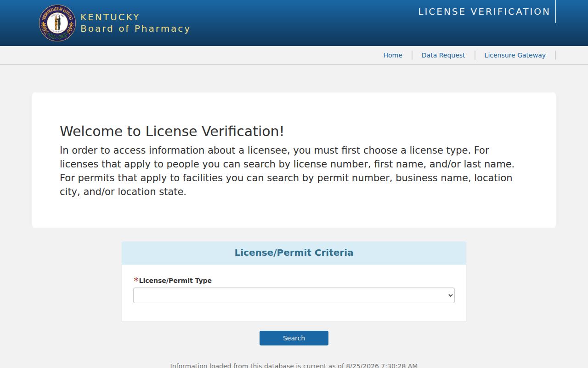
Task: Expand the License/Permit Type dropdown
Action: tap(294, 295)
